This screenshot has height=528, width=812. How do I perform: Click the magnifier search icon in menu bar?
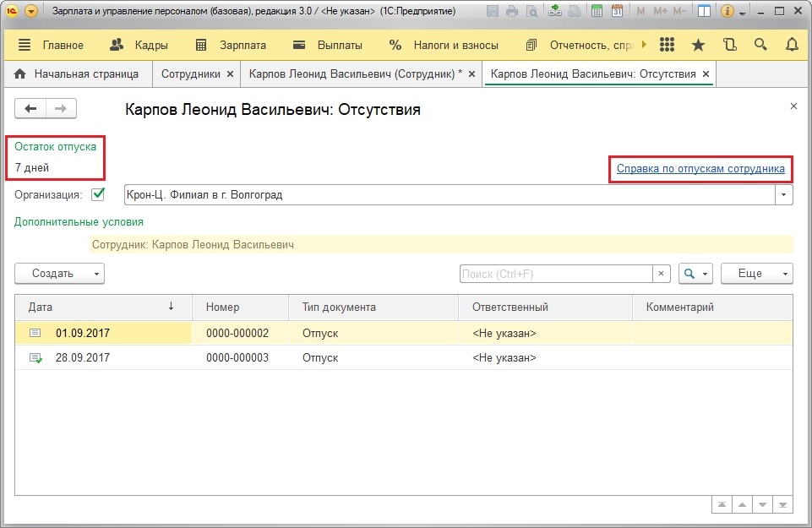click(760, 45)
